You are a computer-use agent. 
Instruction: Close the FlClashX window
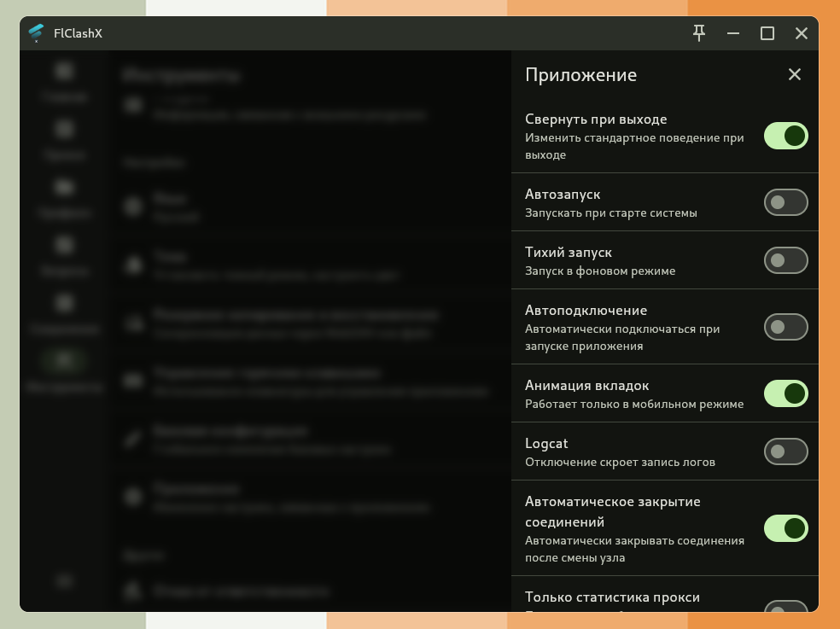click(801, 33)
